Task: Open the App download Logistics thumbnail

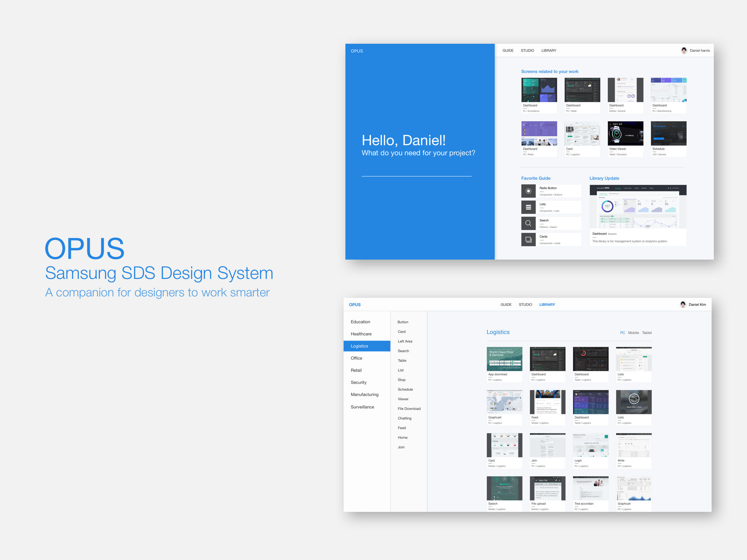Action: [x=504, y=359]
